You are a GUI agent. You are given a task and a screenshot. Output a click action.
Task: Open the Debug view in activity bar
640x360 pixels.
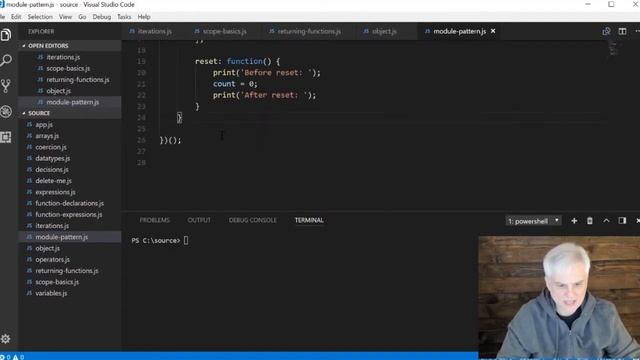tap(6, 111)
